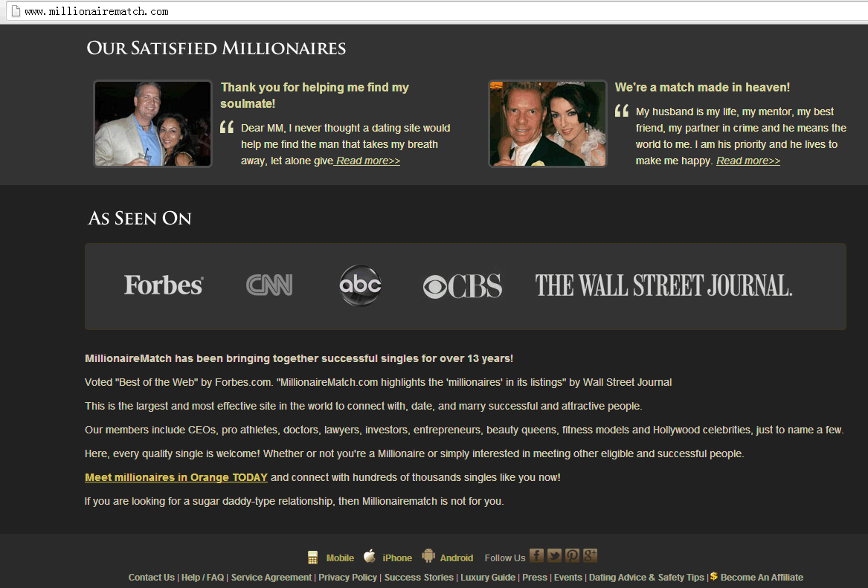Click the page icon in the address bar
The height and width of the screenshot is (588, 868).
16,11
